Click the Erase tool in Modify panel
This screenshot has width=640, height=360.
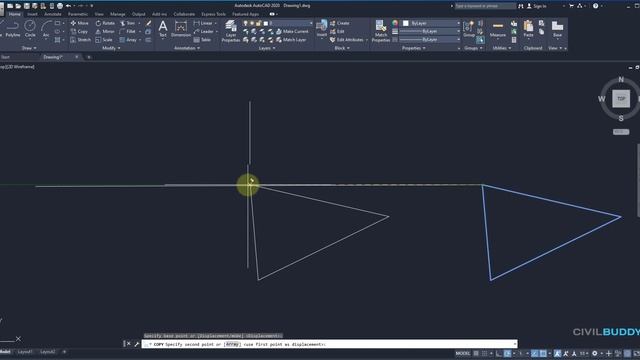[148, 23]
